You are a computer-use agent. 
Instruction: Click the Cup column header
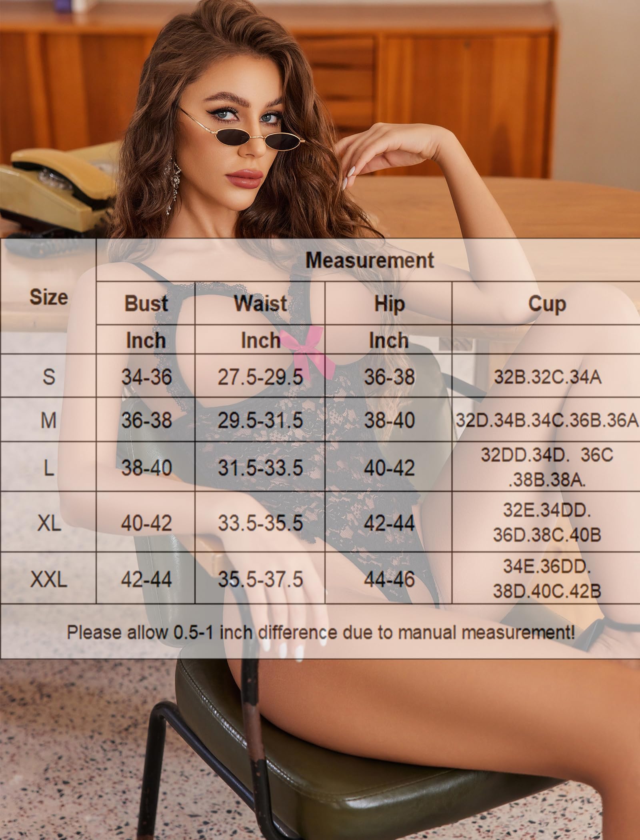(x=546, y=304)
